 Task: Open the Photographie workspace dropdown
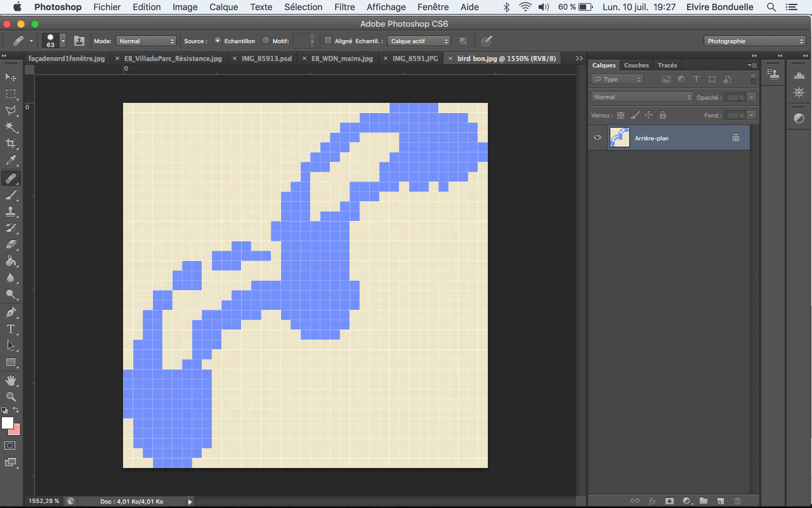coord(755,41)
